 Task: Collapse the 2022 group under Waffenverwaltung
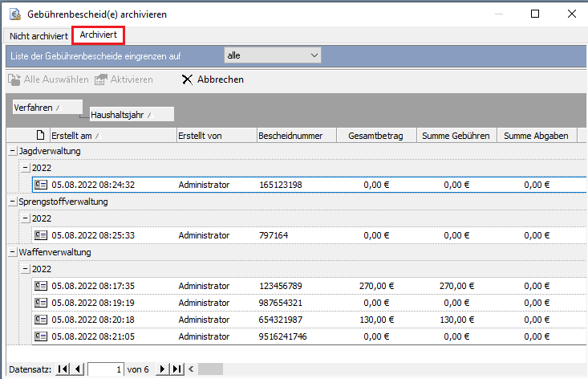coord(26,269)
